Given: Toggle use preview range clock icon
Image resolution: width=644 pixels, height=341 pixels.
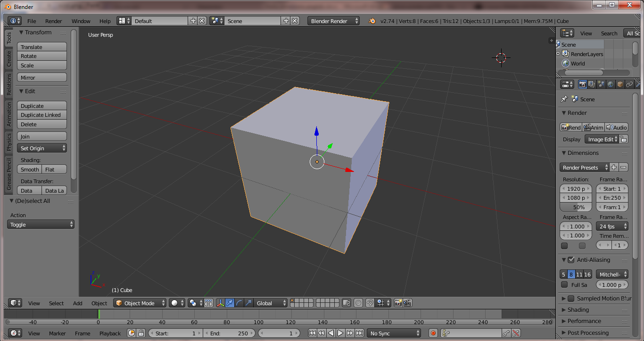Looking at the screenshot, I should 132,333.
